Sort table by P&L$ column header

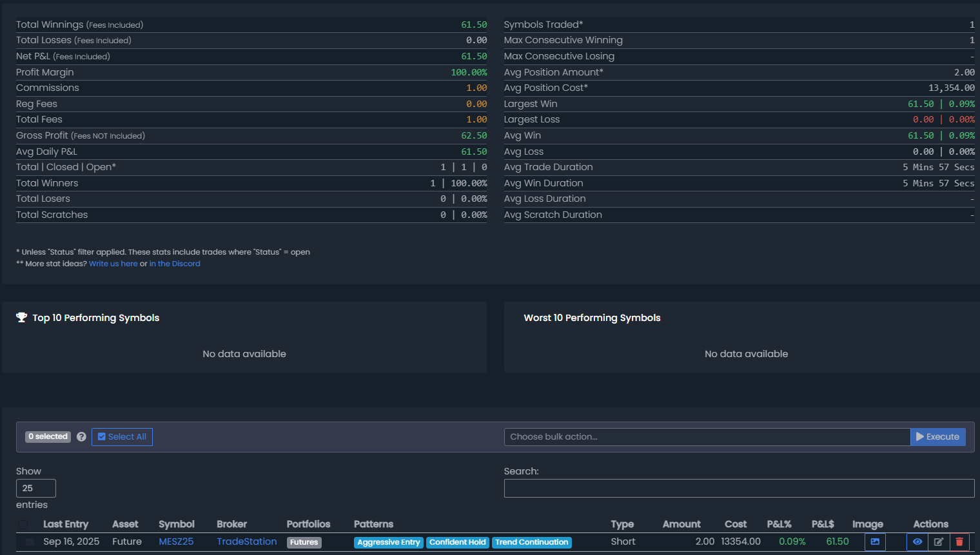pos(822,525)
